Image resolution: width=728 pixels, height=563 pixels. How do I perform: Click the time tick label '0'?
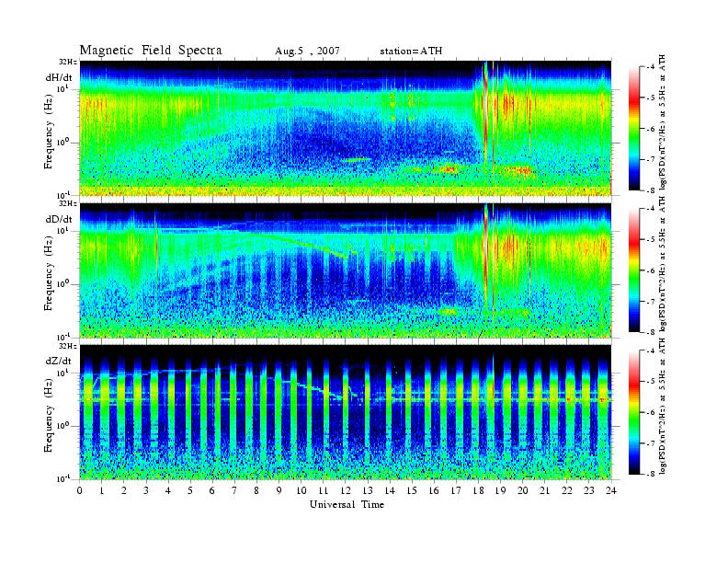tap(80, 490)
